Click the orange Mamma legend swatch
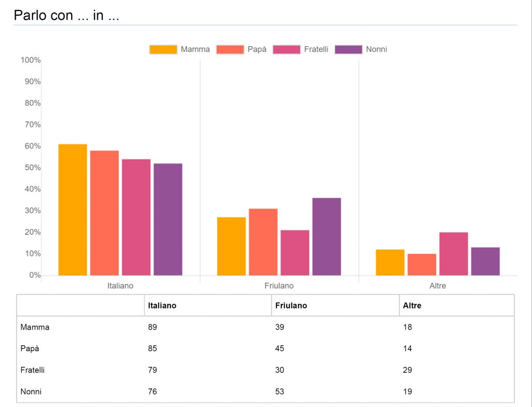This screenshot has width=532, height=407. [163, 49]
